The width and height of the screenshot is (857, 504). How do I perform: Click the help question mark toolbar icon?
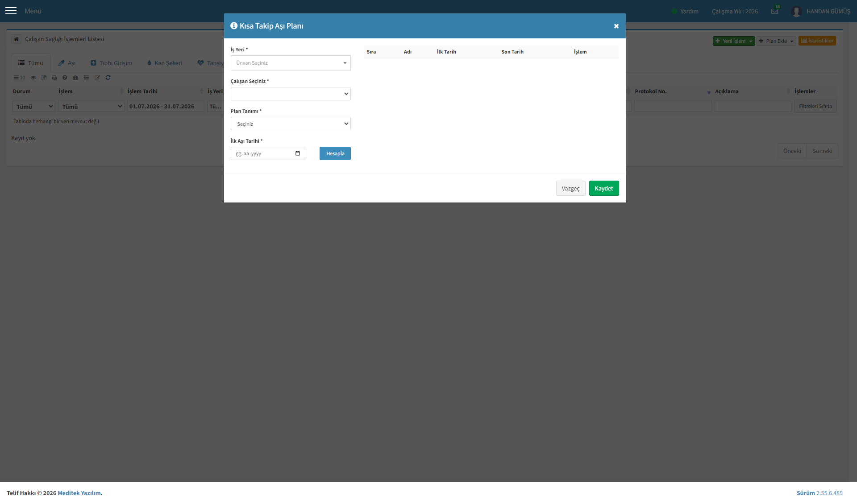pos(65,78)
